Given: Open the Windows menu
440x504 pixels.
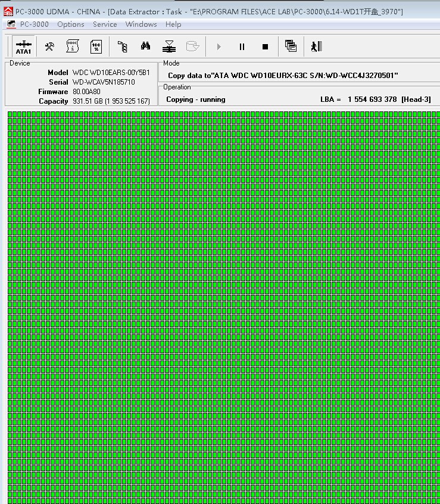Looking at the screenshot, I should click(x=141, y=24).
